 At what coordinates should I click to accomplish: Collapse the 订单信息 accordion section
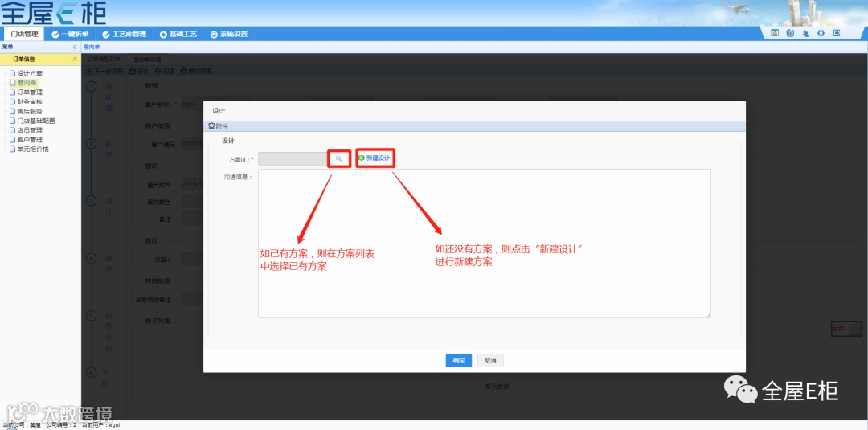[75, 59]
